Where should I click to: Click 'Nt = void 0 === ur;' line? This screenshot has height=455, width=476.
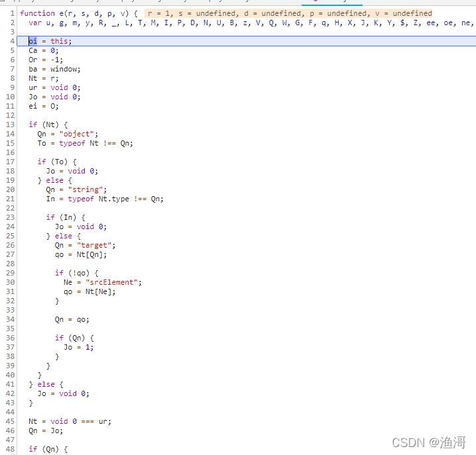coord(70,421)
